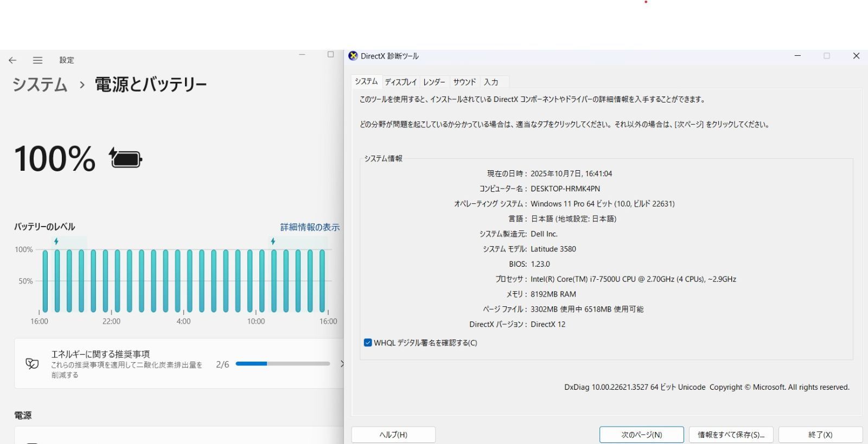Click the BIOS version value 1.23.0
This screenshot has height=444, width=868.
540,264
